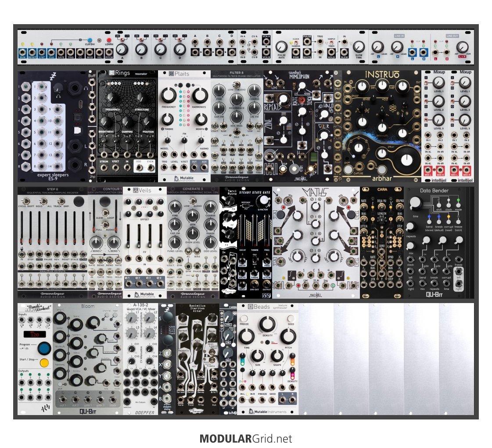Click the OUT jack on Plaits

[194, 168]
